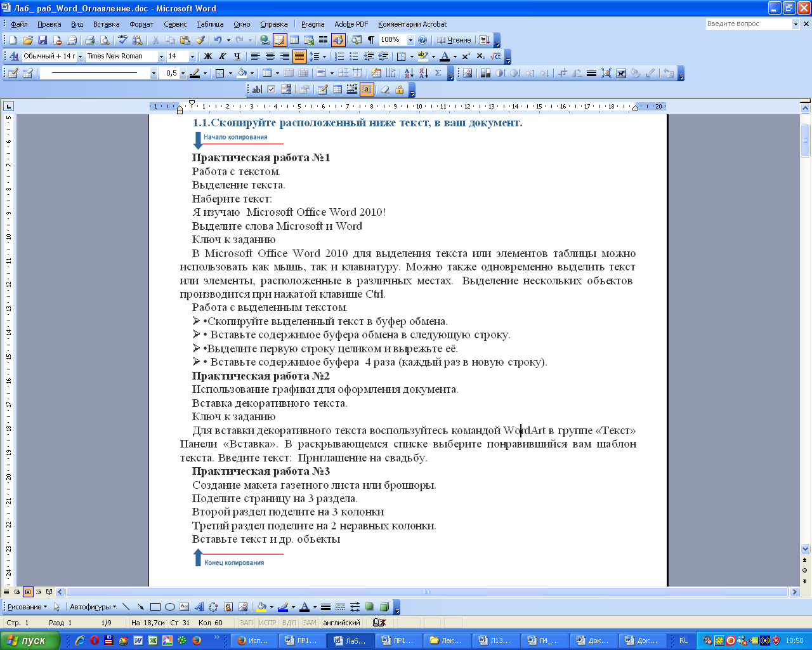This screenshot has height=650, width=812.
Task: Center align text
Action: click(x=270, y=56)
